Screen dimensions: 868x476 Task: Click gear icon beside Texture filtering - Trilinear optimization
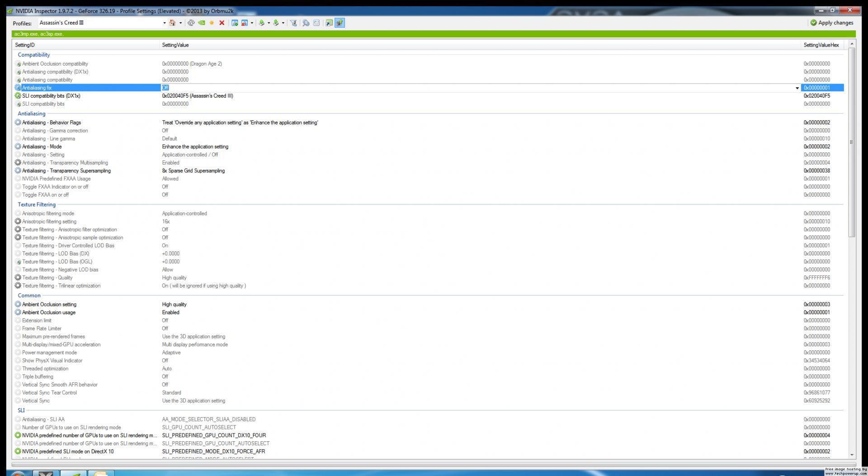(18, 286)
